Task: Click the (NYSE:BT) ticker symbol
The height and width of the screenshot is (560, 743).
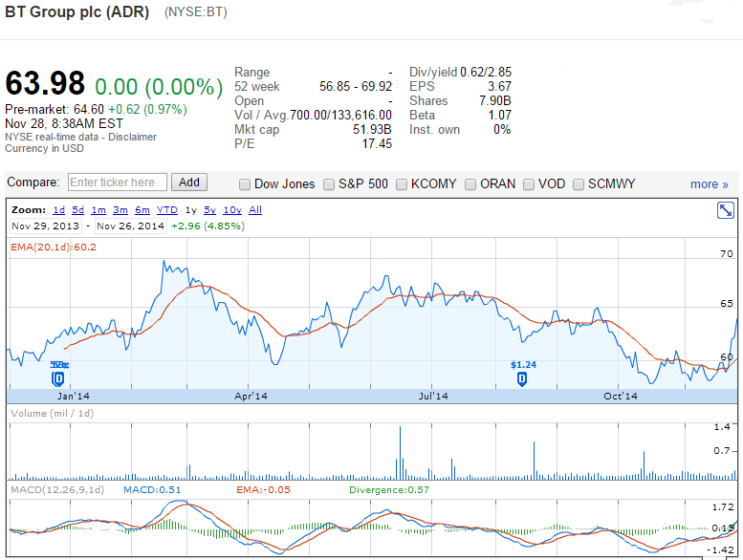Action: [196, 11]
